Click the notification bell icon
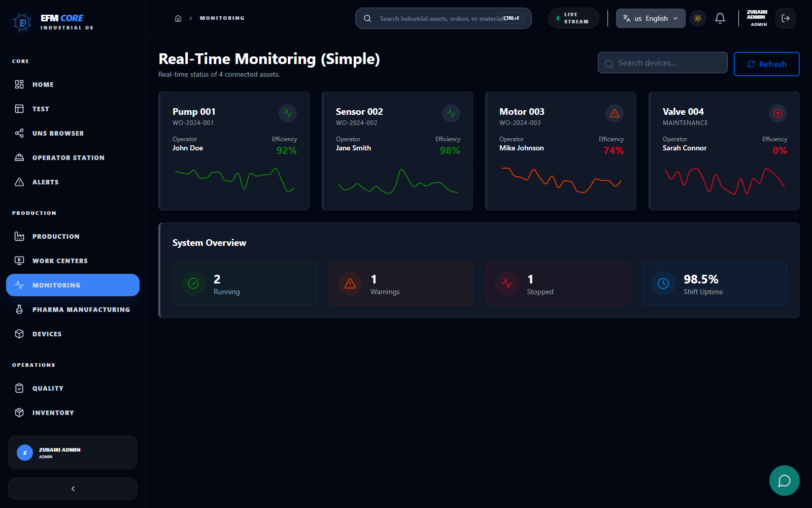812x508 pixels. pyautogui.click(x=720, y=18)
